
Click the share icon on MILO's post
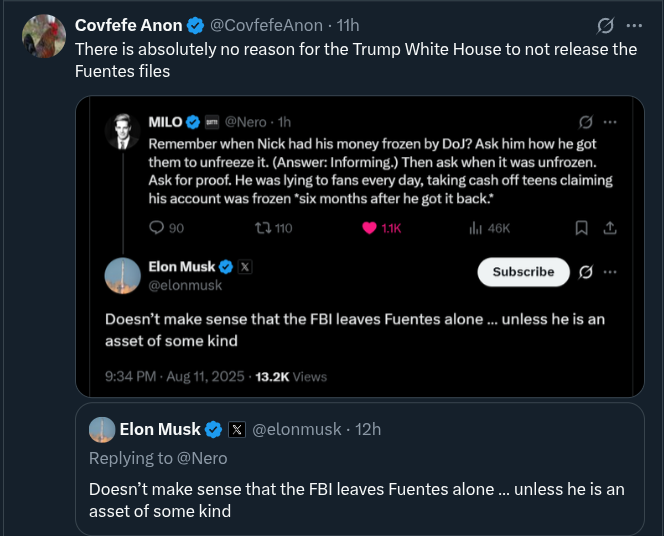[610, 228]
